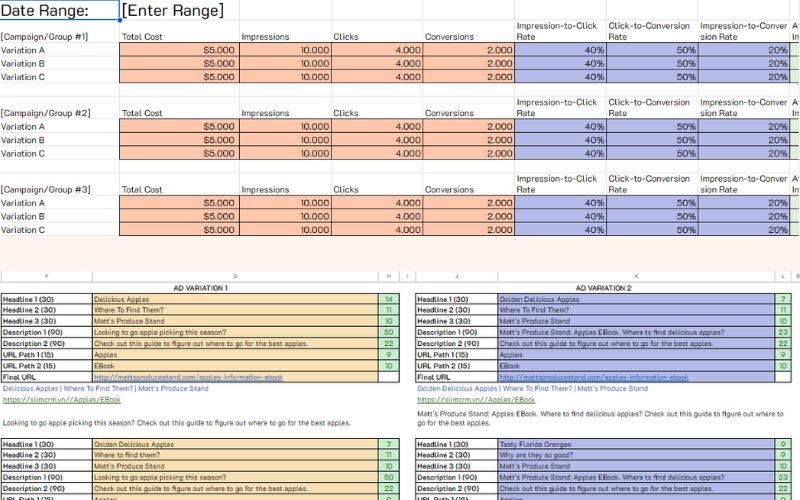Select the Tasty Florida Oranges headline cell
The height and width of the screenshot is (500, 800).
(539, 444)
